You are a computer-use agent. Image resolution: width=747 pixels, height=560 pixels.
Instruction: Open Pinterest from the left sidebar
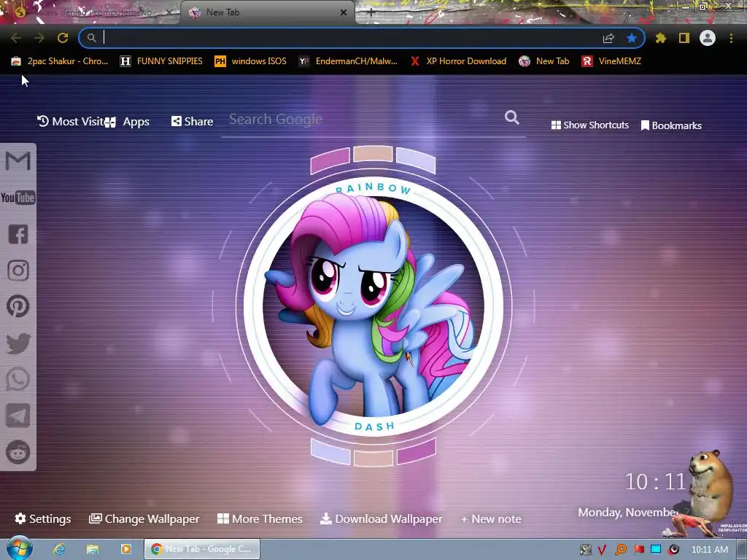pos(18,306)
